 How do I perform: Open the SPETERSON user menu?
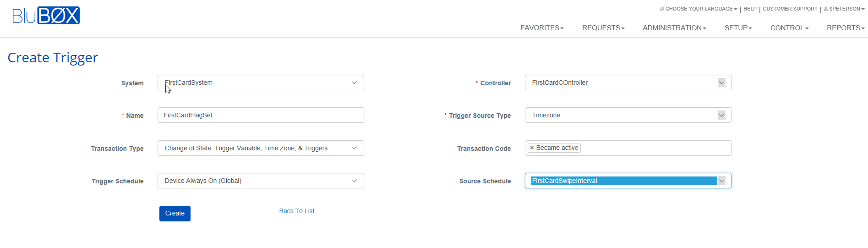(844, 9)
